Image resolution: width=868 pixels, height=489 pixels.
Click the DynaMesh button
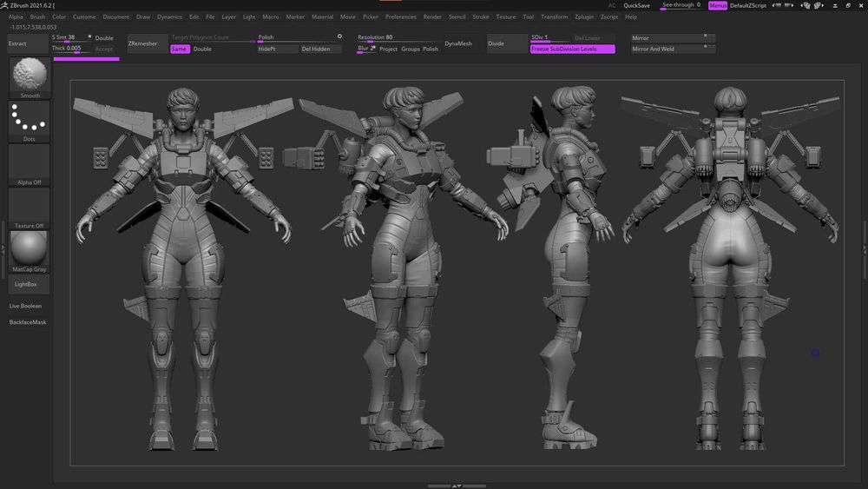[463, 43]
